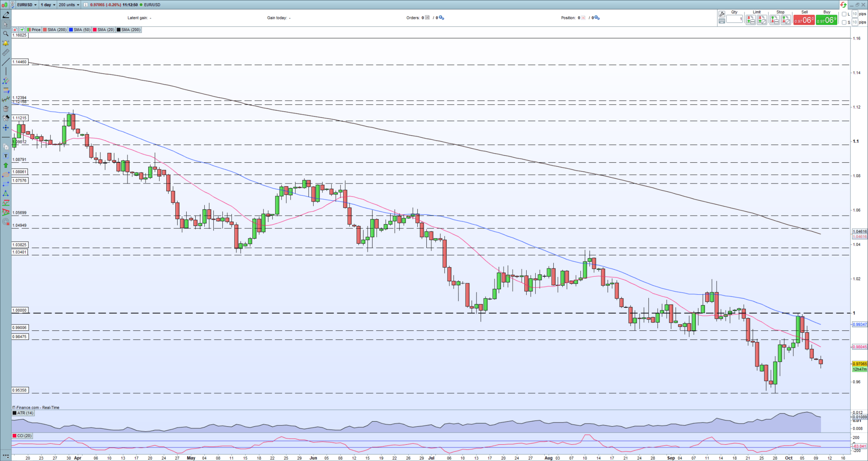Select the vertical line tool
This screenshot has height=461, width=868.
[x=5, y=71]
